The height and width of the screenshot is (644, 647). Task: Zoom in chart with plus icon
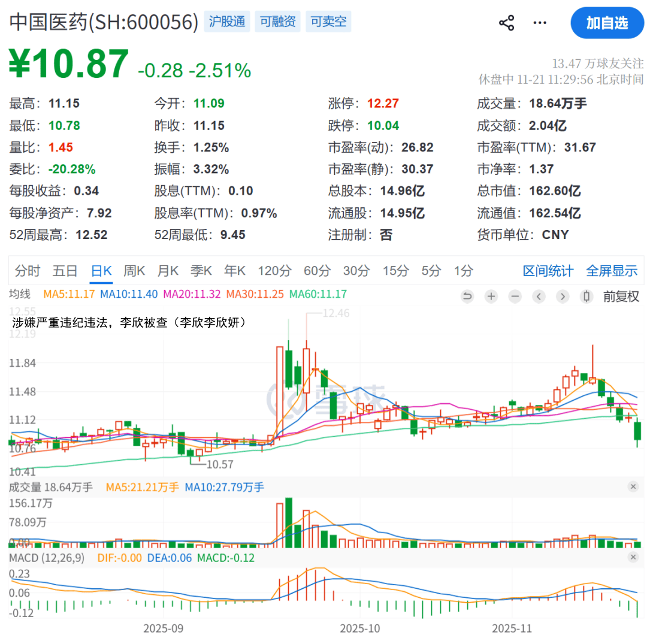coord(491,296)
